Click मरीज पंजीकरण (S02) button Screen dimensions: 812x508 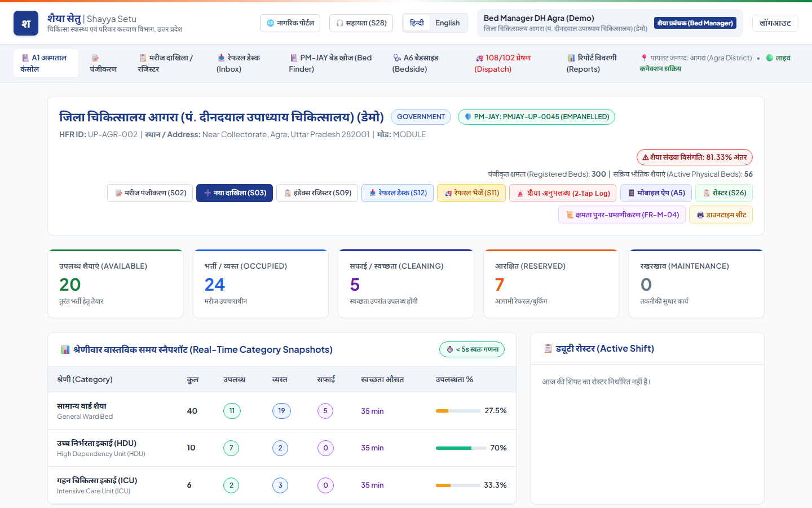point(150,193)
